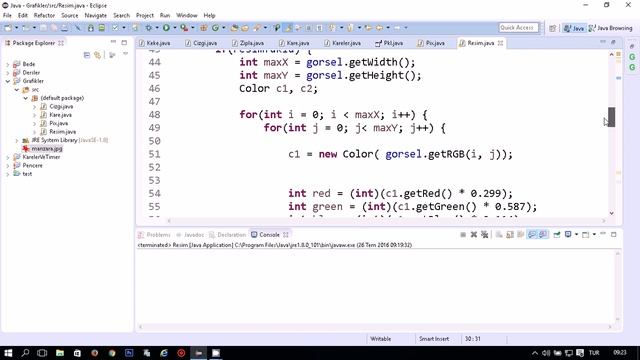Screen dimensions: 640x360
Task: Open the Source menu
Action: point(70,16)
